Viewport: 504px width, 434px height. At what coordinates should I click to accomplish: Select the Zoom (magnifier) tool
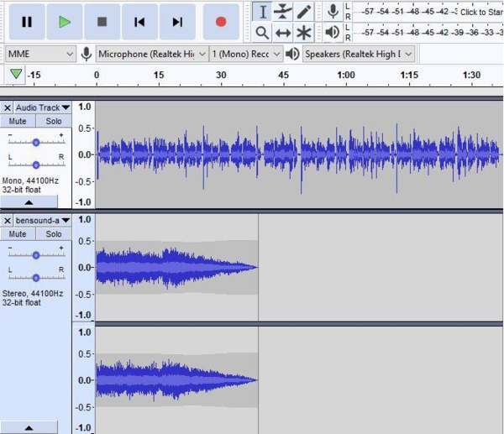pos(262,33)
